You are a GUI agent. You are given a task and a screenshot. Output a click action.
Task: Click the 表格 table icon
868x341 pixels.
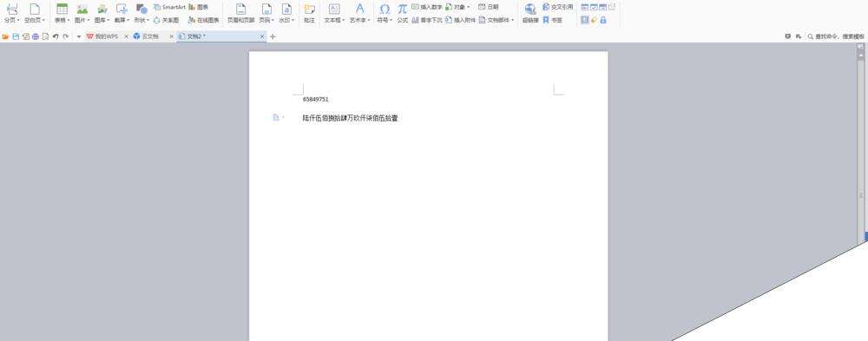pyautogui.click(x=62, y=9)
